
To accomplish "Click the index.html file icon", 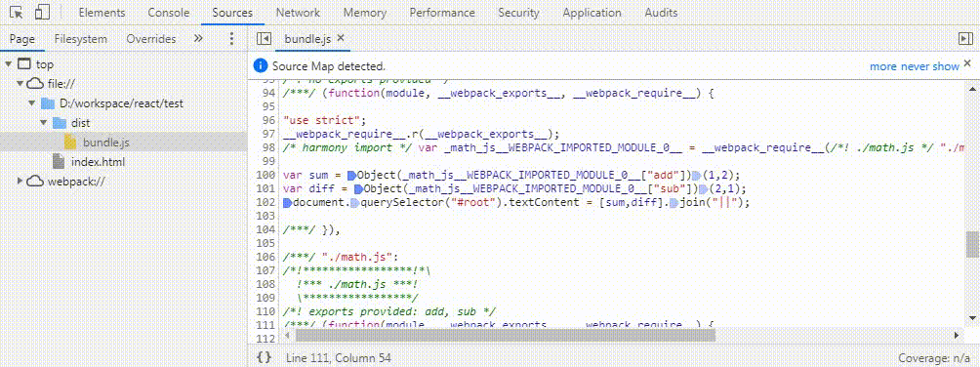I will coord(59,162).
